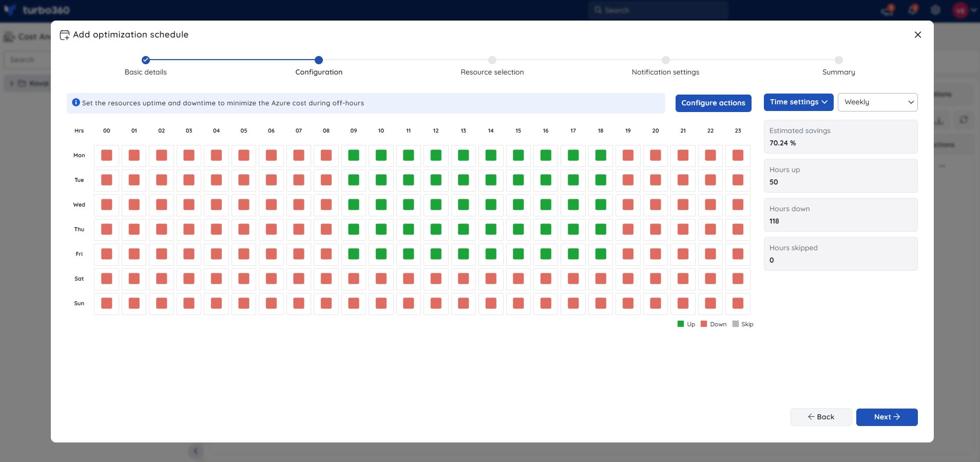Toggle Thursday 13 hour green cell
Screen dimensions: 980x462
[464, 229]
